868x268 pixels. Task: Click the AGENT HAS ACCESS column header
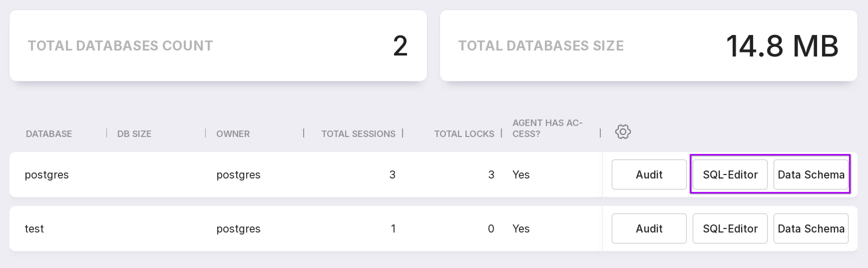coord(547,128)
